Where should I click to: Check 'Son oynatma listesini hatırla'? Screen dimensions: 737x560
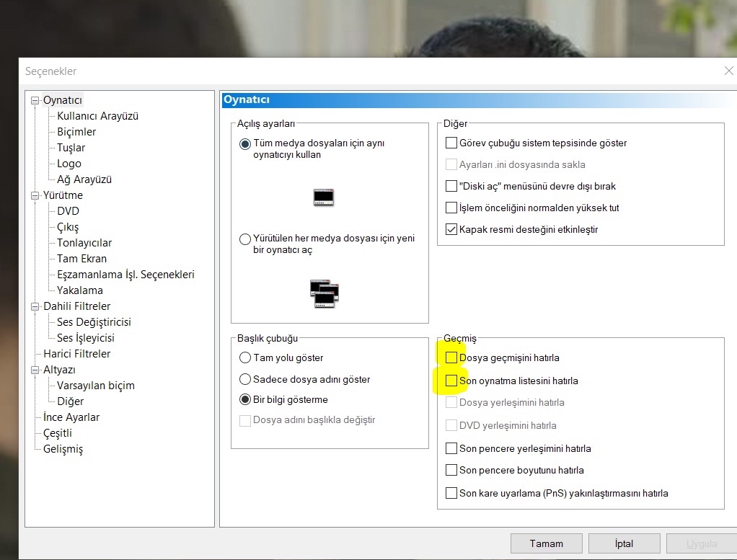coord(451,381)
